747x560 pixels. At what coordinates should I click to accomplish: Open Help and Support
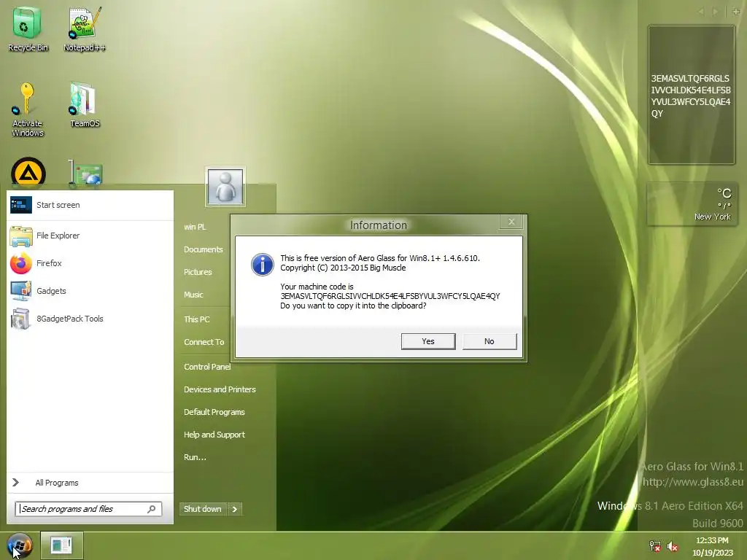pyautogui.click(x=214, y=435)
